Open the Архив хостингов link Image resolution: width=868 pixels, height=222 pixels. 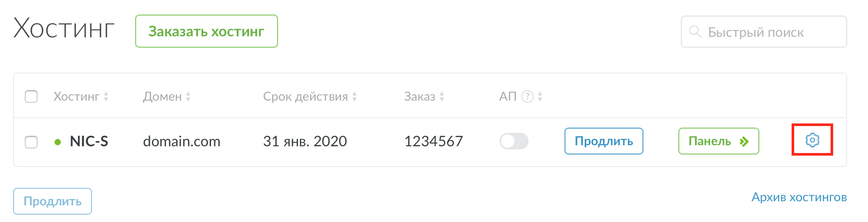(x=799, y=197)
